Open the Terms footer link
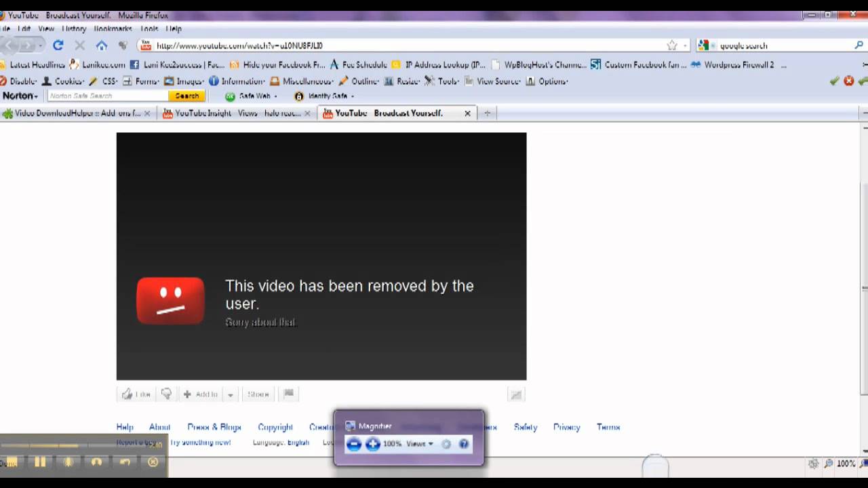The width and height of the screenshot is (868, 488). pos(608,427)
